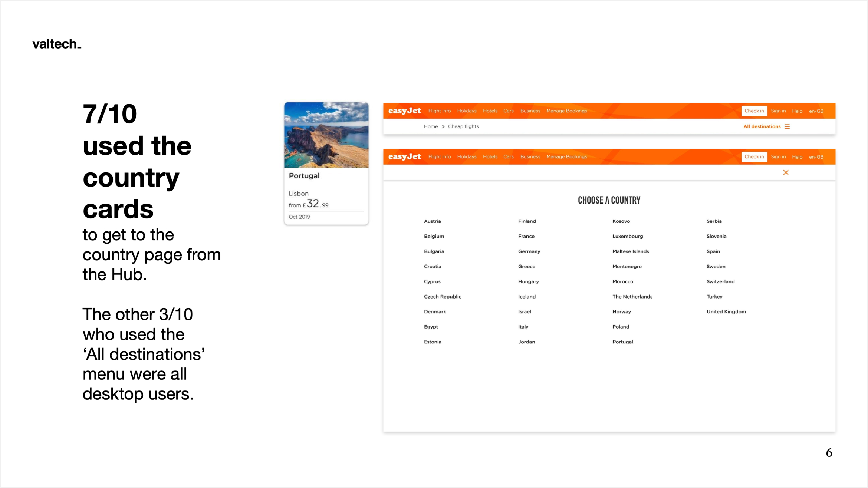Image resolution: width=868 pixels, height=488 pixels.
Task: Select Luxembourg in the country list
Action: [x=627, y=236]
